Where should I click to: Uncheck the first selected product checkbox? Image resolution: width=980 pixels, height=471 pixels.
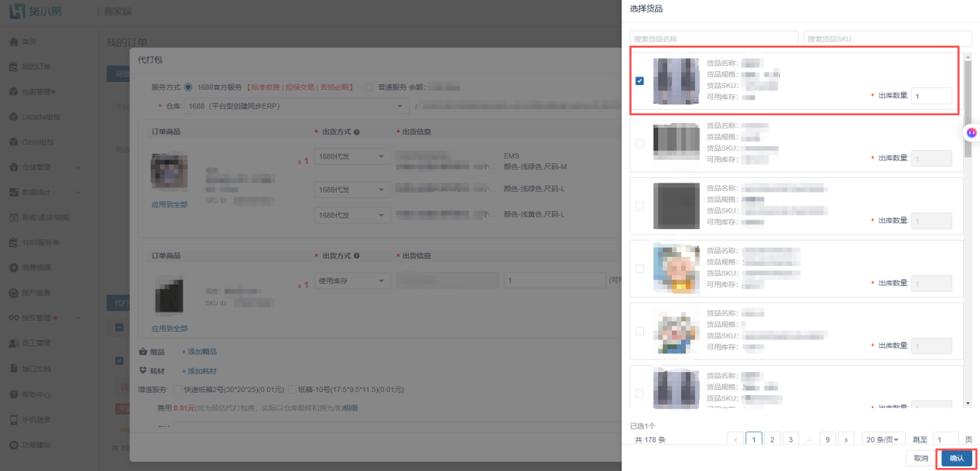[639, 80]
